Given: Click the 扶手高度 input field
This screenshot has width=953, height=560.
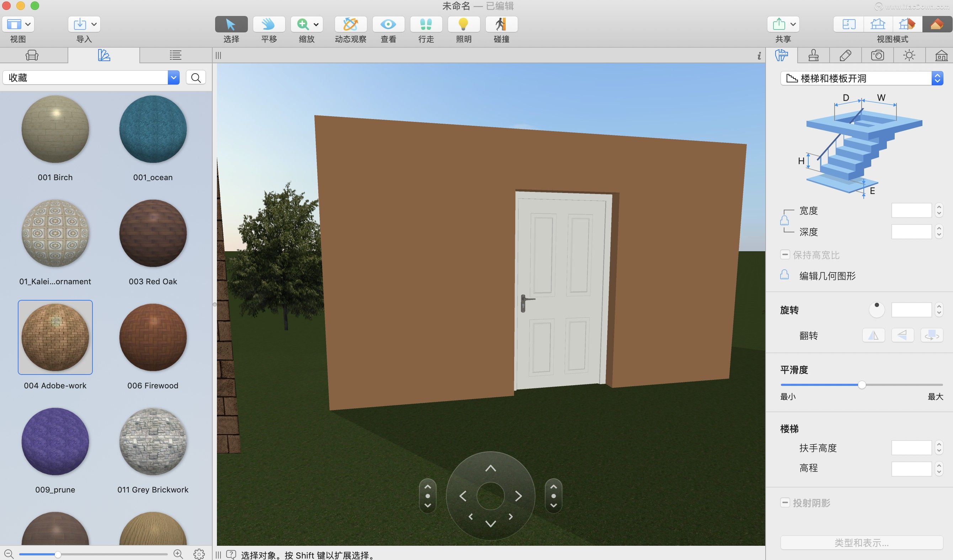Looking at the screenshot, I should (911, 447).
